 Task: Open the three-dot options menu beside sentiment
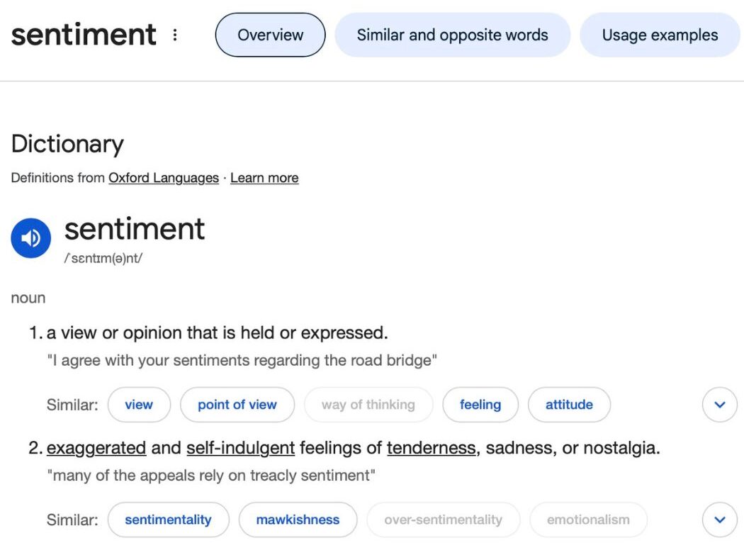pos(175,35)
